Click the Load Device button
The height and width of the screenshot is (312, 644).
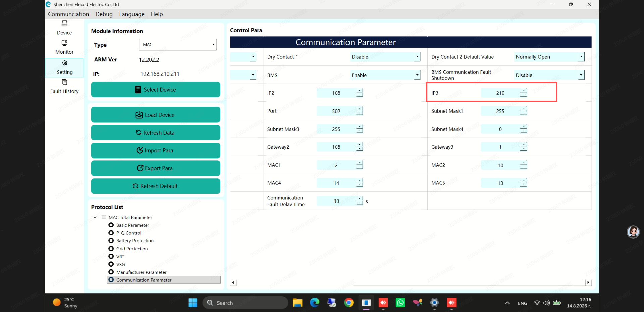tap(156, 115)
